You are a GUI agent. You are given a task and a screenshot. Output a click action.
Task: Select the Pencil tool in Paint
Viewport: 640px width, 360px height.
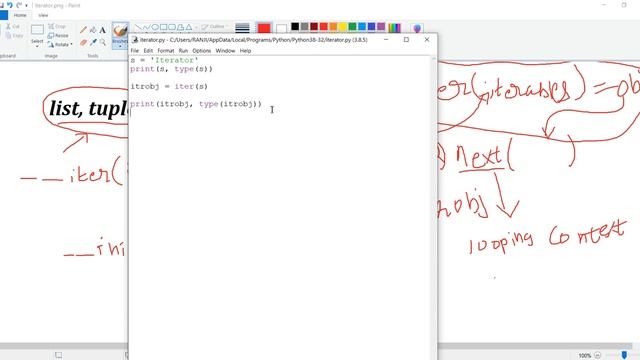[x=83, y=30]
